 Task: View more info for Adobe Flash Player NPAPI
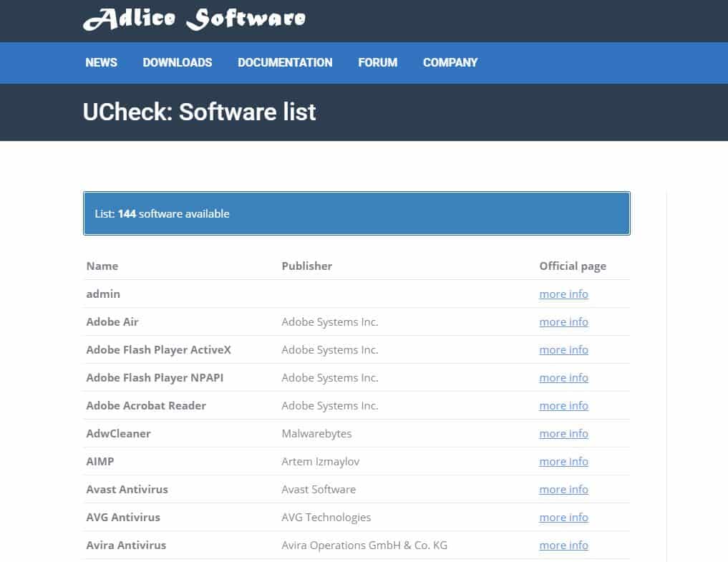pos(563,378)
